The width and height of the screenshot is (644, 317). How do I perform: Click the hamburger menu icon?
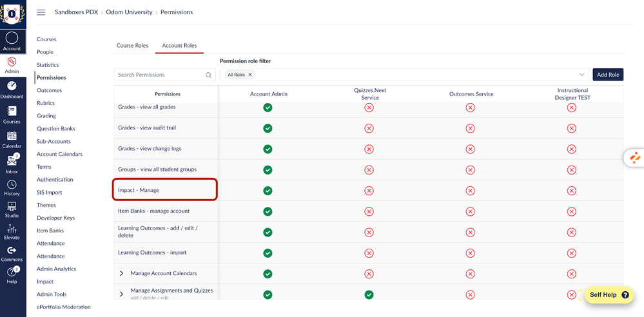41,12
